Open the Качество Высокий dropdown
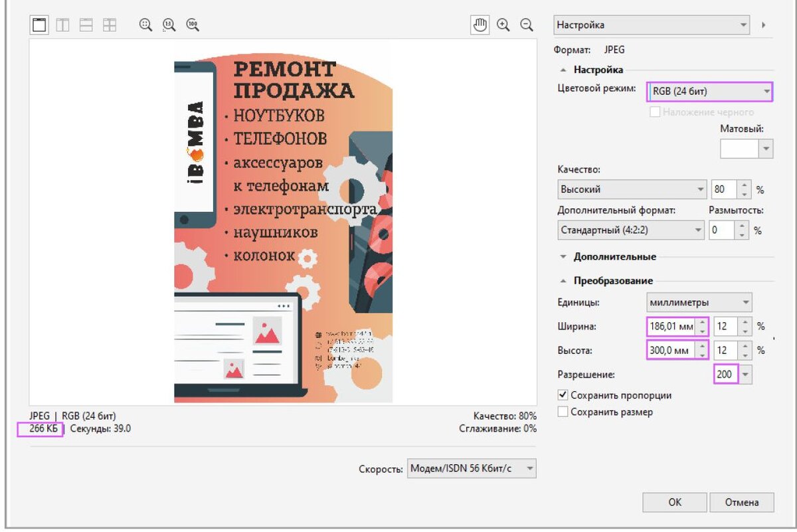 click(x=632, y=189)
